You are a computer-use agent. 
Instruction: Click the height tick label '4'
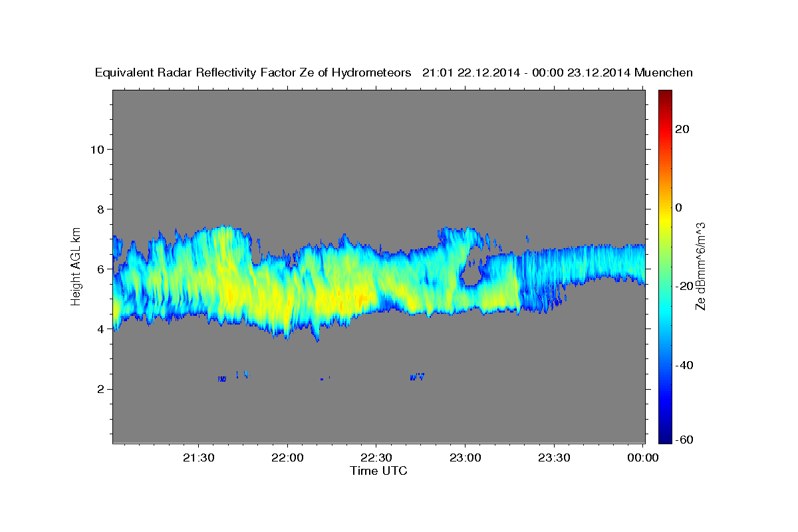point(100,329)
